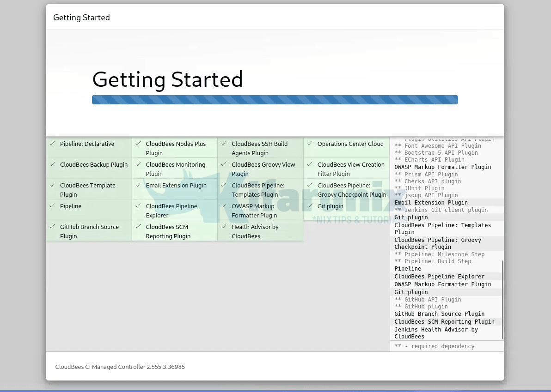The width and height of the screenshot is (551, 392).
Task: Select 'CloudBees Template Plugin' grid text
Action: point(87,190)
